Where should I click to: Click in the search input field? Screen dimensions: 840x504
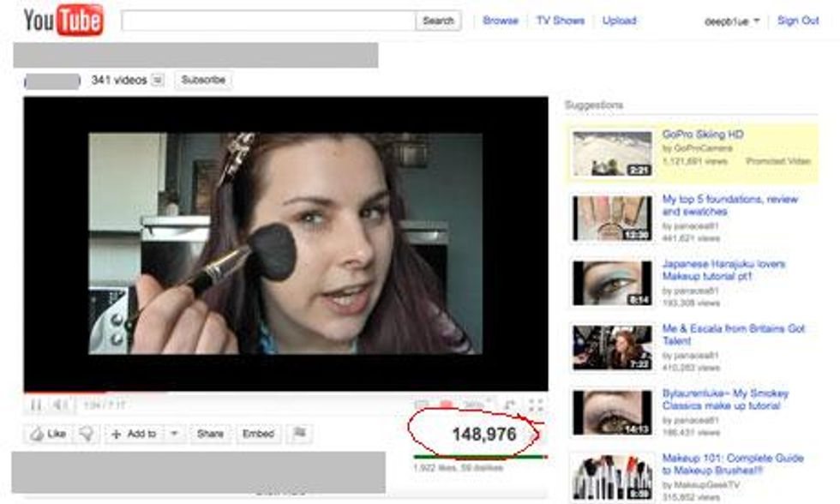268,21
